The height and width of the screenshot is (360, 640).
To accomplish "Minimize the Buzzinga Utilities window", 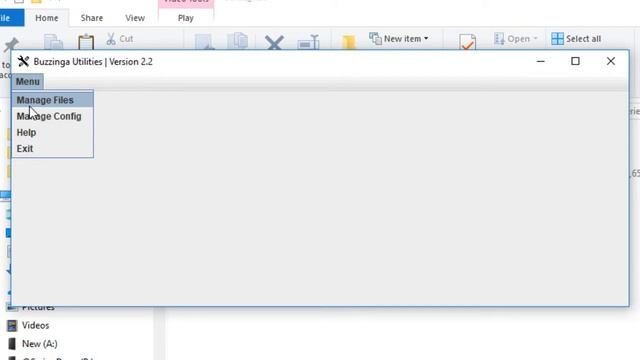I will pos(540,61).
